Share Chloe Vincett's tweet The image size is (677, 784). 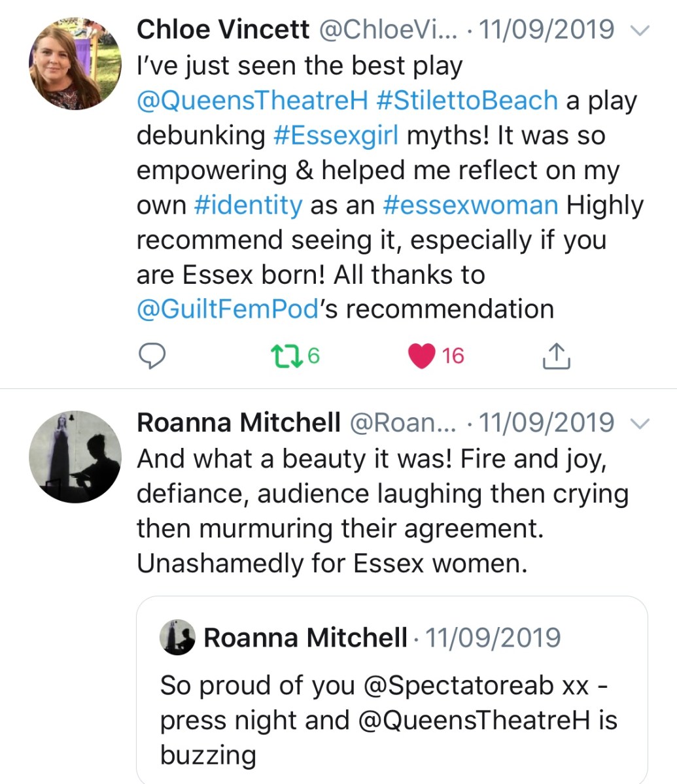click(557, 356)
